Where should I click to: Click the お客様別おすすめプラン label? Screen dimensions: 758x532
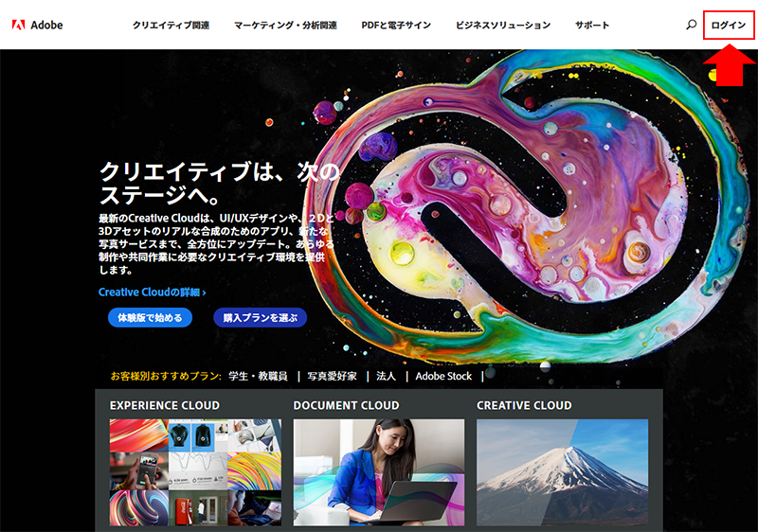coord(166,376)
